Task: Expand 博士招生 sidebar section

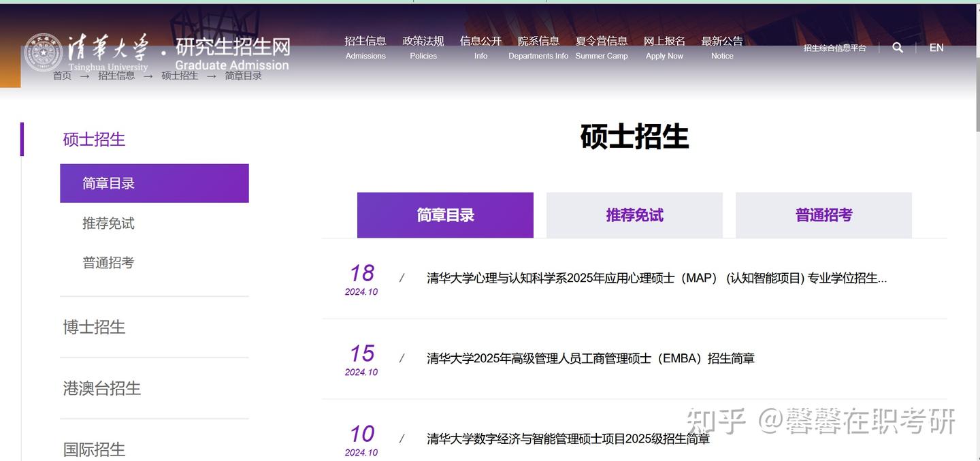Action: (x=94, y=327)
